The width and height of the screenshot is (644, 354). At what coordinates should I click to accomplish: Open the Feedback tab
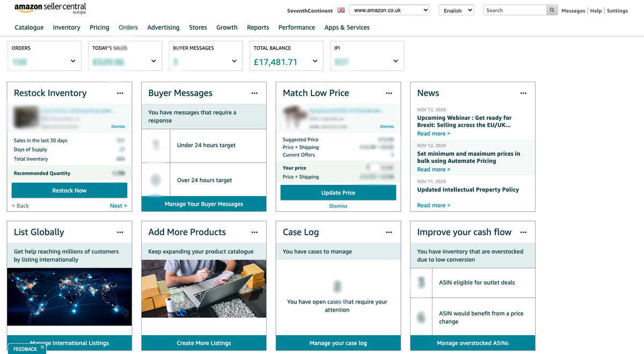[x=25, y=349]
